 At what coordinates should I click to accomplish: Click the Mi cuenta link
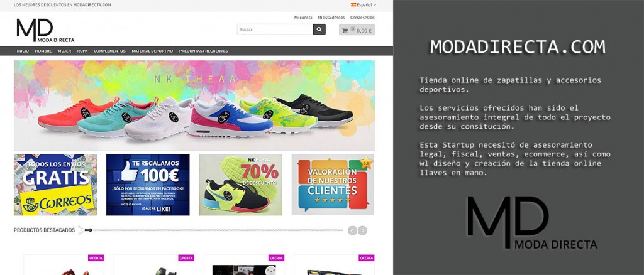click(x=303, y=18)
